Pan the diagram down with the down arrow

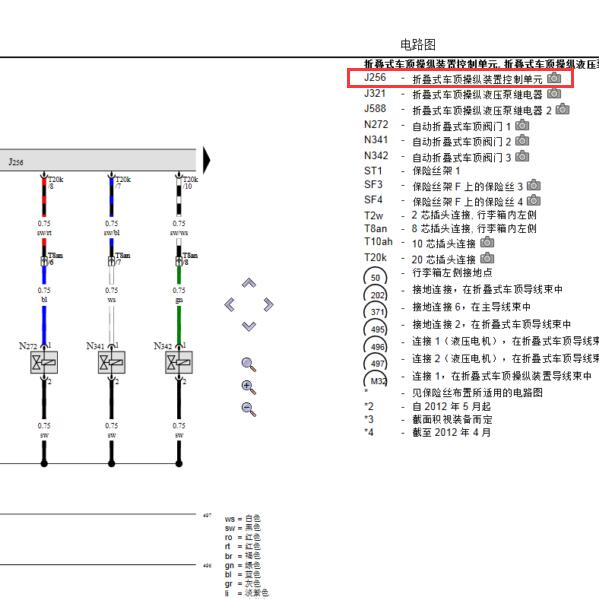(249, 326)
